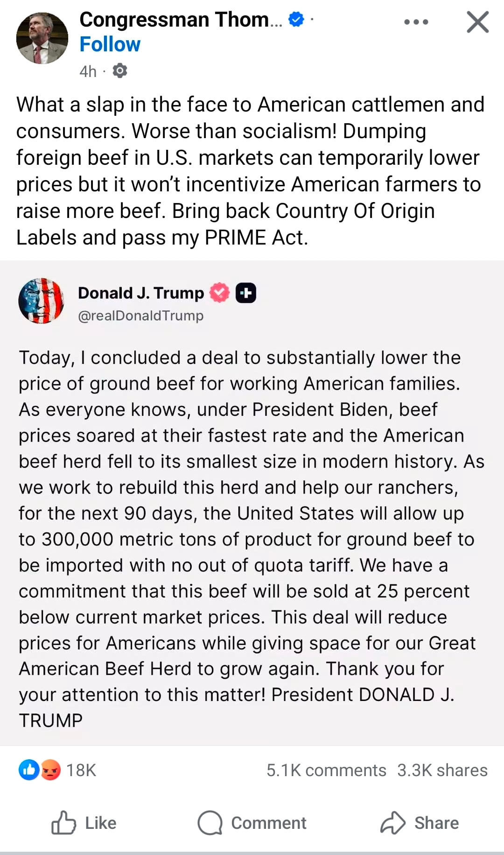View the 3.3K shares list

[442, 770]
